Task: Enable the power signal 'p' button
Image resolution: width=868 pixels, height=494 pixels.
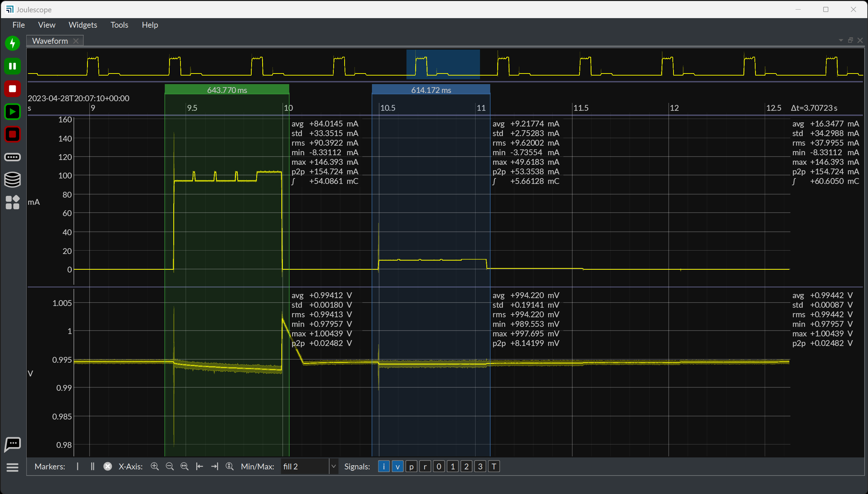Action: pos(411,466)
